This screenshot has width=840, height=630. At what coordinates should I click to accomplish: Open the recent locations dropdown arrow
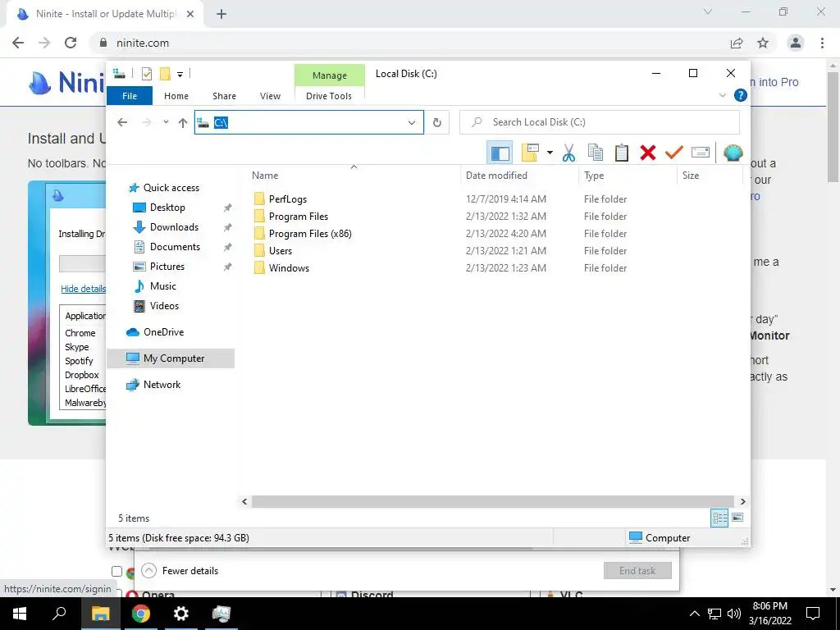tap(166, 122)
